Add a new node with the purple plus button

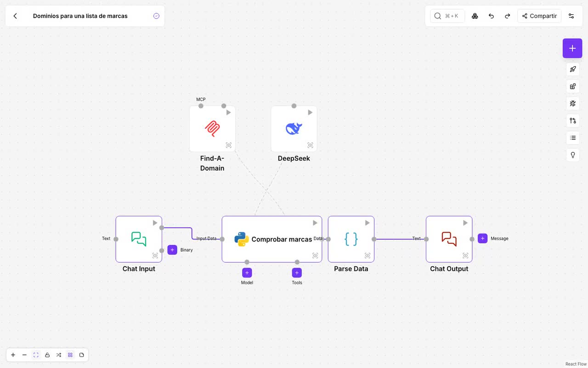572,48
